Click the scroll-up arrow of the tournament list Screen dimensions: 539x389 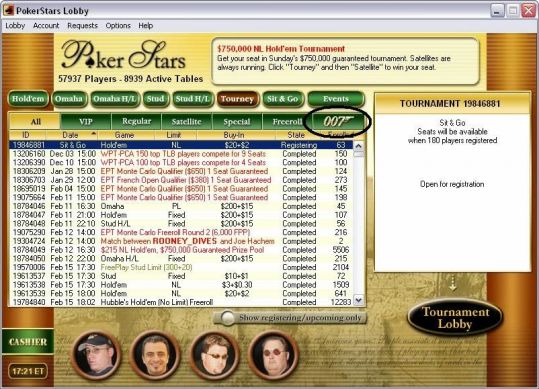pos(358,146)
